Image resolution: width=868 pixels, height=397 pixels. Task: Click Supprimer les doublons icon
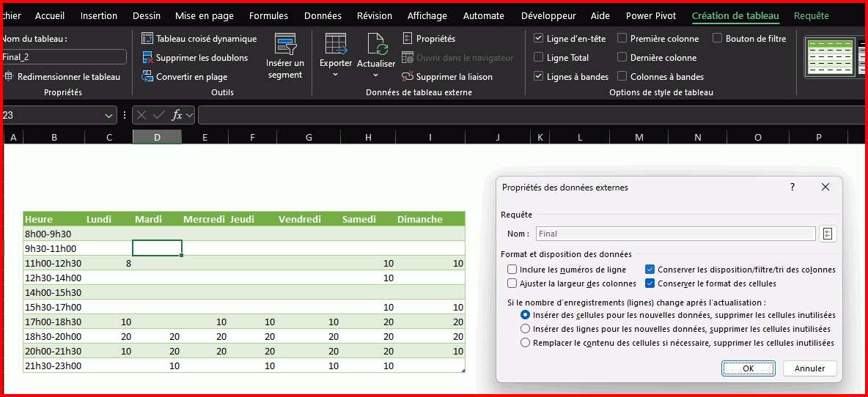[147, 58]
